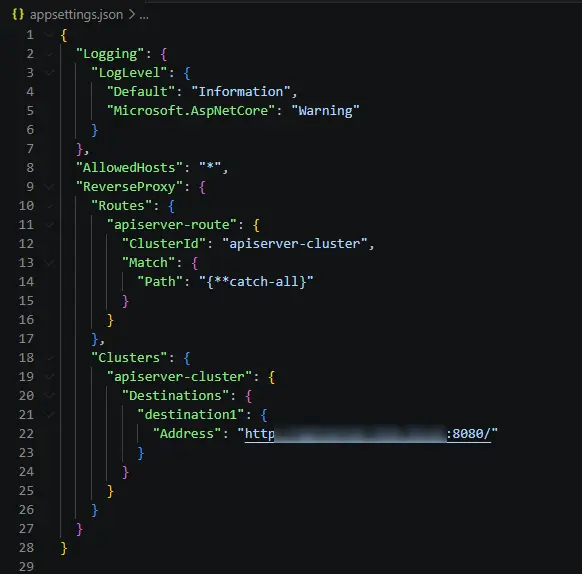Click the "Microsoft.AspNetCore" key
Image resolution: width=582 pixels, height=574 pixels.
click(191, 111)
